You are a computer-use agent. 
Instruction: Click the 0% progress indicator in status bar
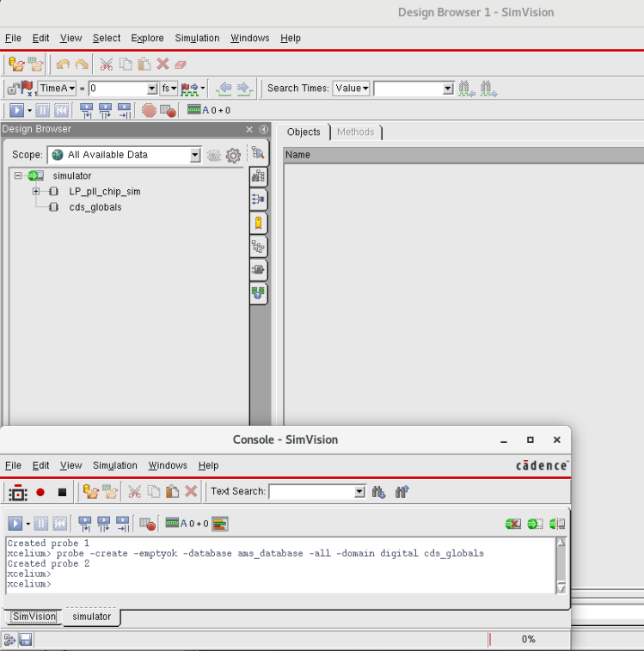click(x=528, y=639)
